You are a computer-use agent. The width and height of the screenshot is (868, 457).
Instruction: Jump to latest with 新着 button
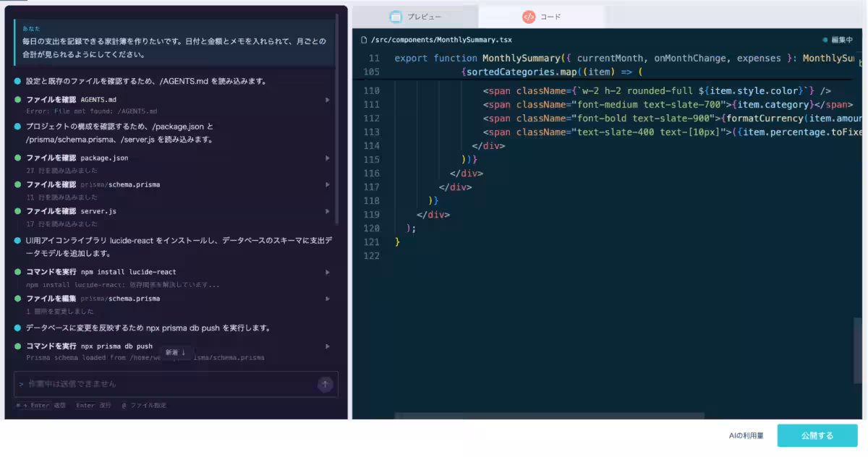pos(176,352)
